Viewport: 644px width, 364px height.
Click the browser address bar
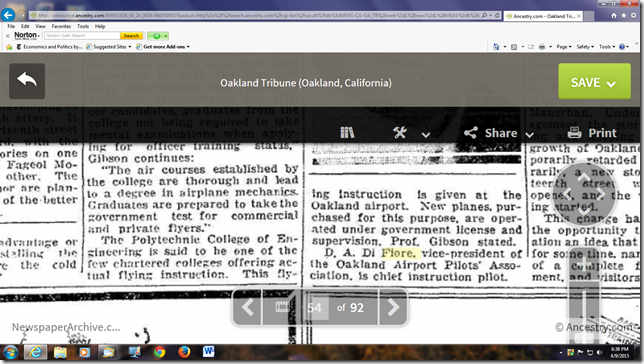pyautogui.click(x=255, y=15)
